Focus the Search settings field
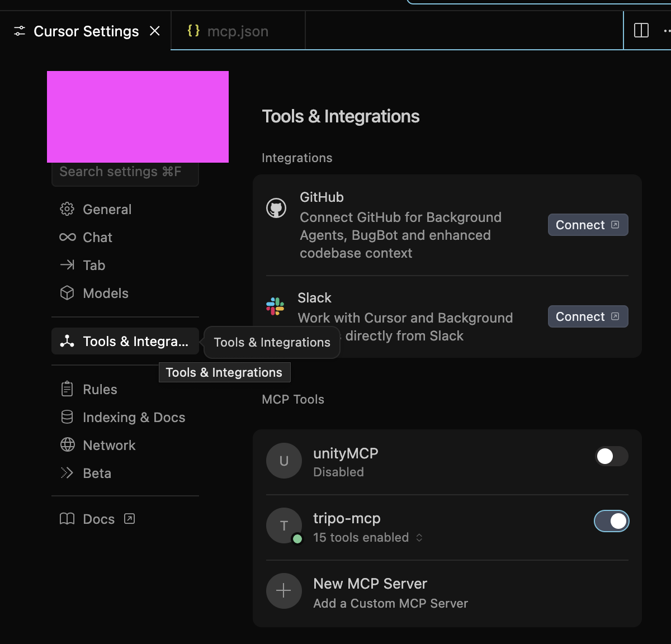Screen dimensions: 671x644 [x=125, y=172]
